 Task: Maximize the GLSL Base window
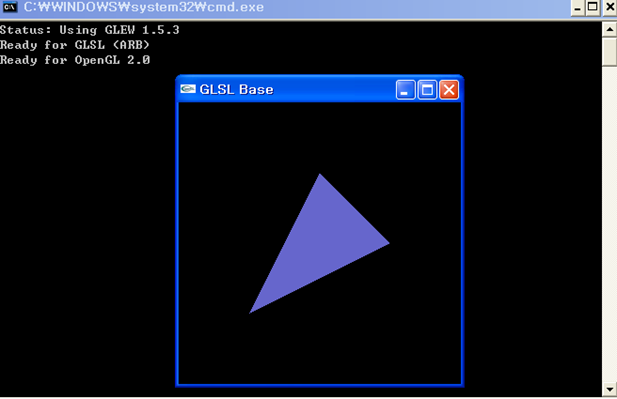427,90
